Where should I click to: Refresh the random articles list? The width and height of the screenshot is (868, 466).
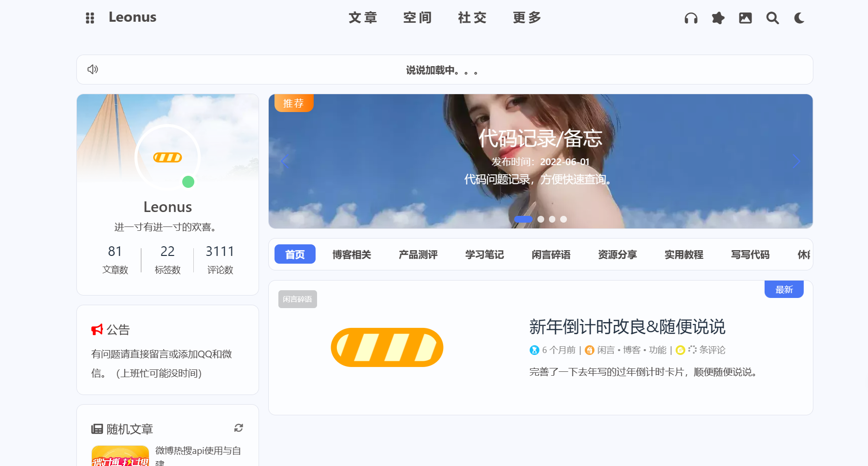click(x=239, y=428)
